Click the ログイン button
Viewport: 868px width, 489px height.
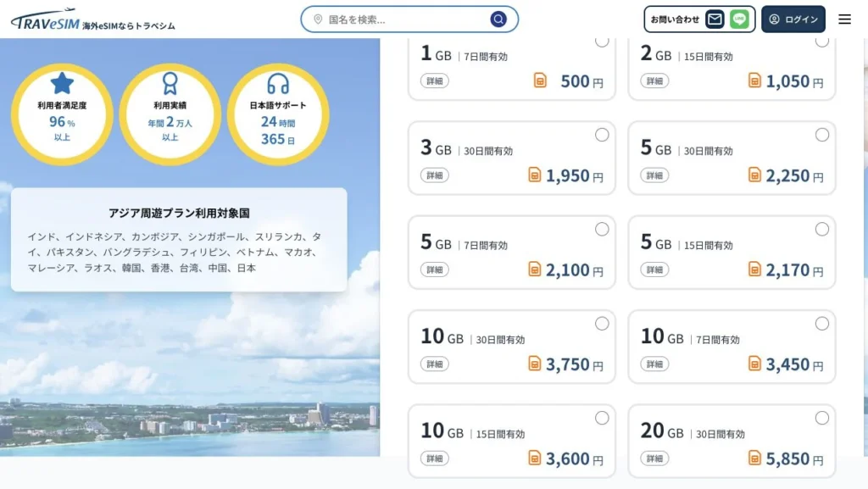[793, 19]
